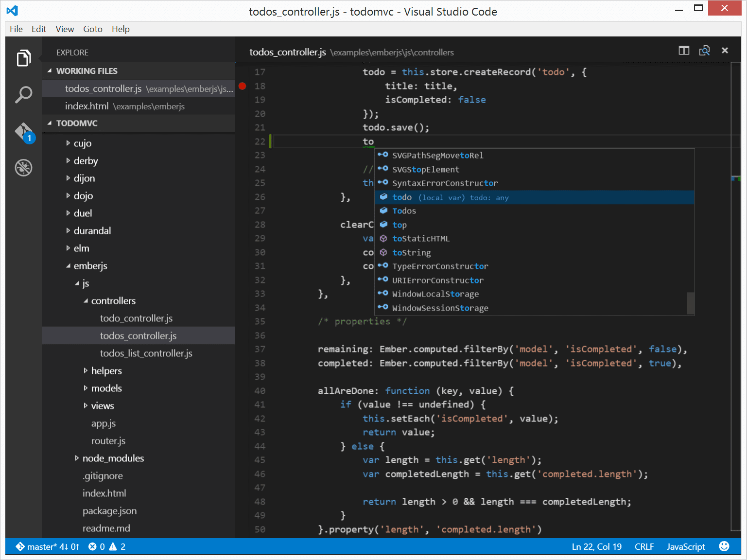Open the Search panel in the activity bar

tap(23, 95)
